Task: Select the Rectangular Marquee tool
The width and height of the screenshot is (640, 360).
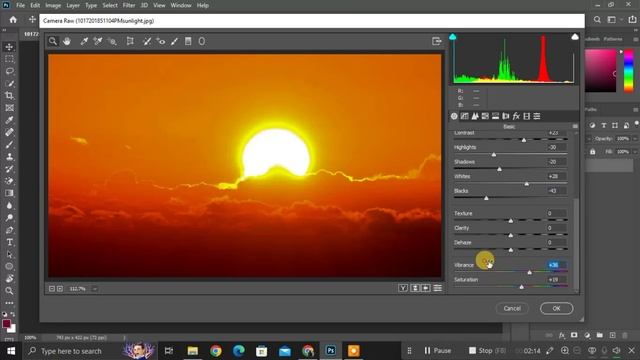Action: (9, 59)
